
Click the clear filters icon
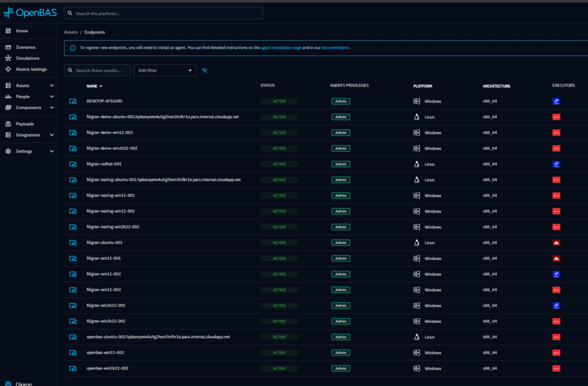[x=205, y=70]
